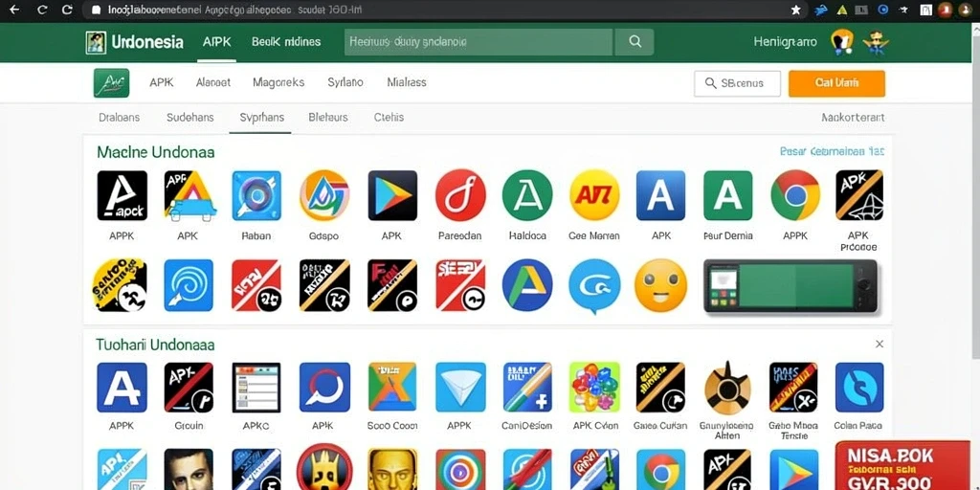Click the Mackorterart link on right
The height and width of the screenshot is (490, 980).
(853, 117)
